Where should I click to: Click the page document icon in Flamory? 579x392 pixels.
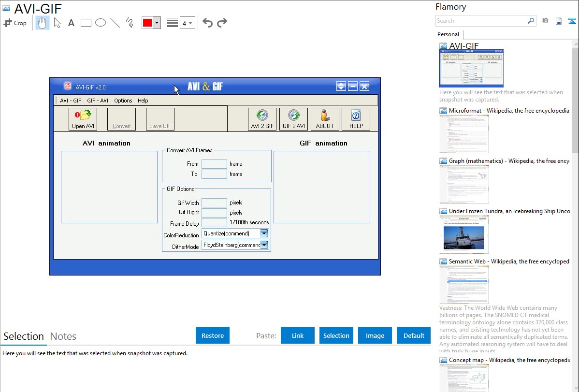(x=559, y=21)
